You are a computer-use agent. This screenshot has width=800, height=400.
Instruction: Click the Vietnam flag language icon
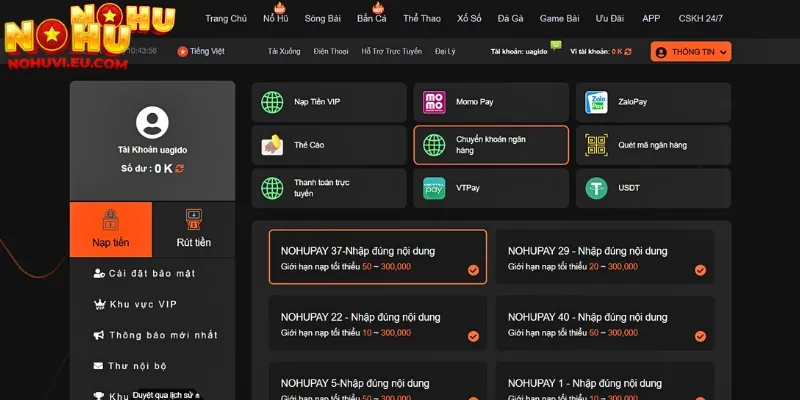(x=183, y=52)
